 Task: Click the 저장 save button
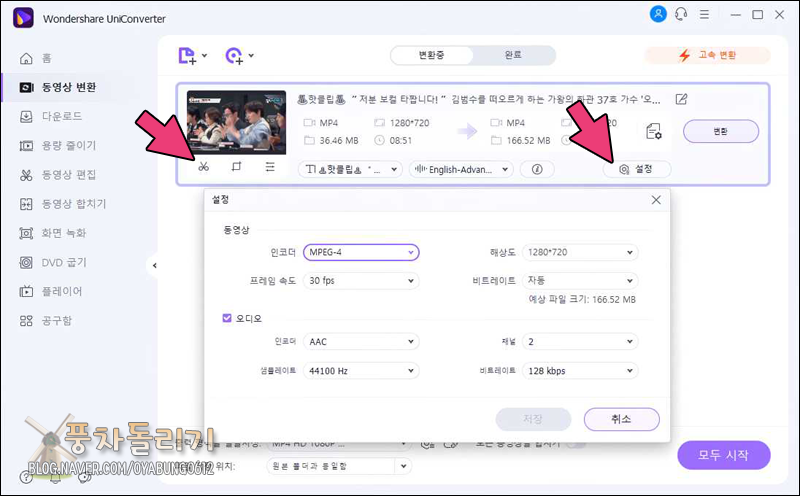point(533,419)
